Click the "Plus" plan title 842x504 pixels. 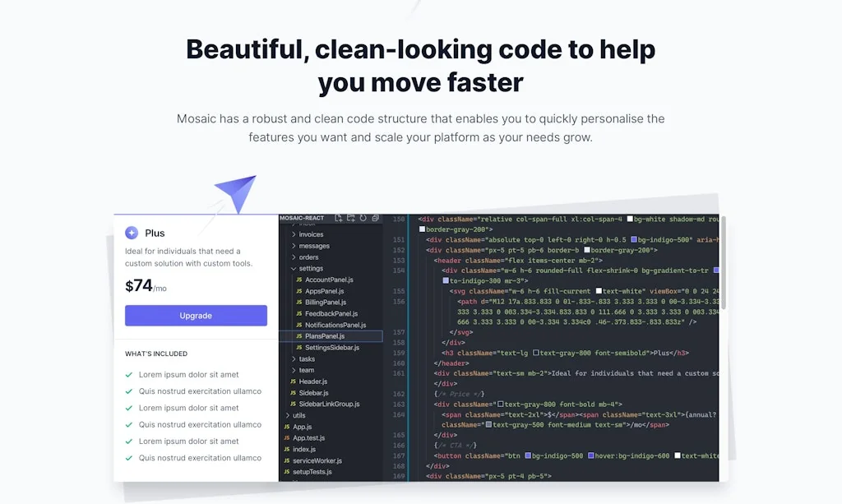pyautogui.click(x=155, y=233)
